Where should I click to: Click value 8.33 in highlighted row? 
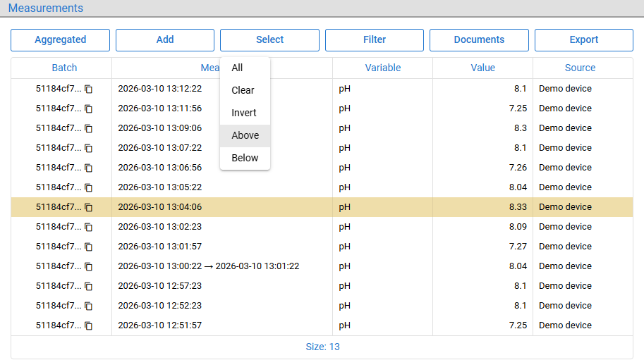(518, 206)
